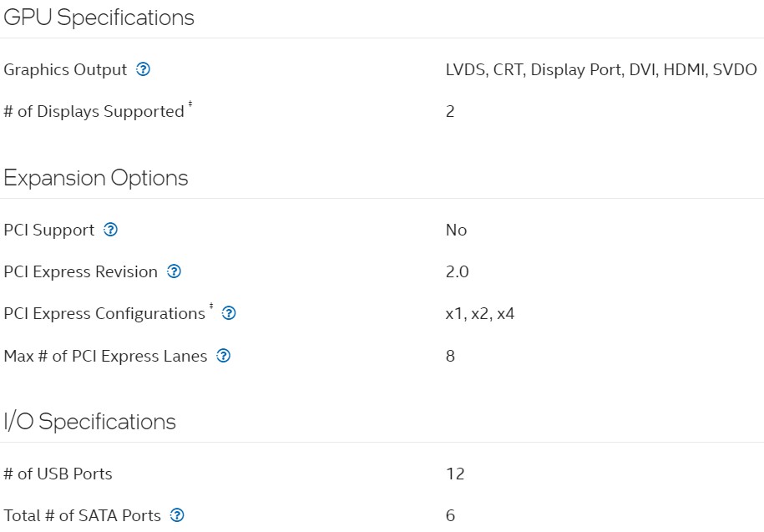Click footnote marker after Displays Supported
This screenshot has height=532, width=764.
click(190, 105)
